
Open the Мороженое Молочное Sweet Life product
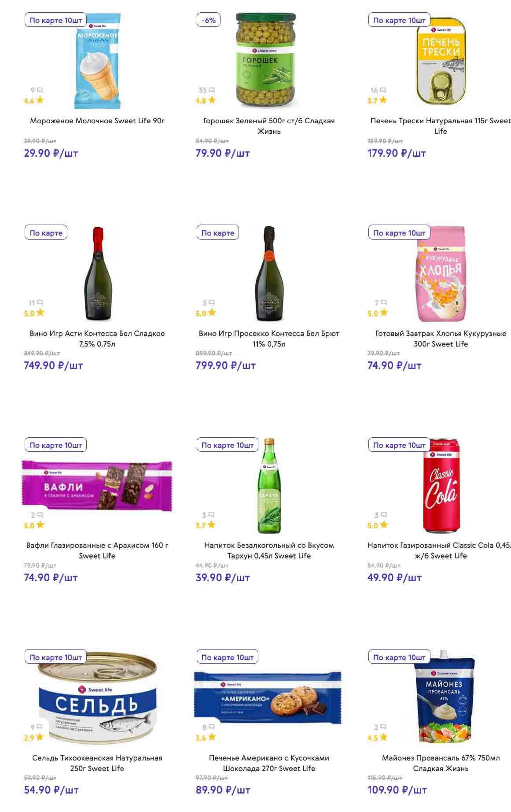click(x=97, y=121)
